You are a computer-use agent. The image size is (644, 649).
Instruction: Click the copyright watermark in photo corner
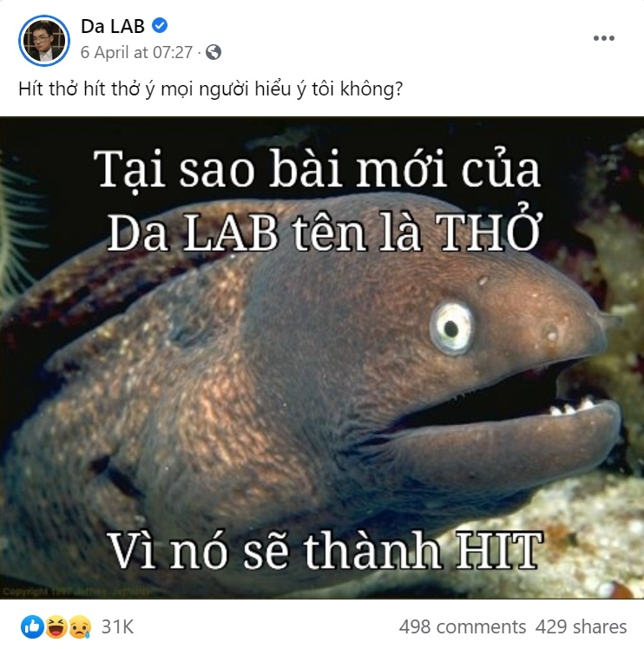click(x=76, y=592)
